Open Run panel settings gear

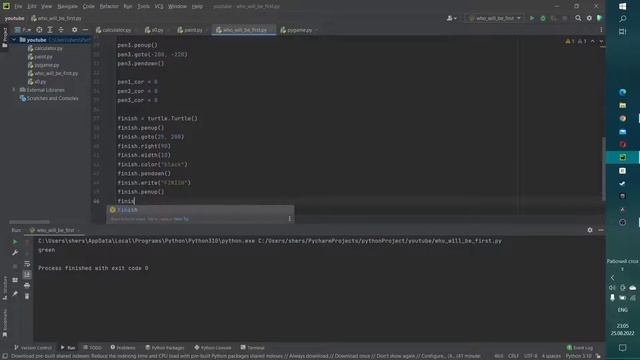point(590,230)
